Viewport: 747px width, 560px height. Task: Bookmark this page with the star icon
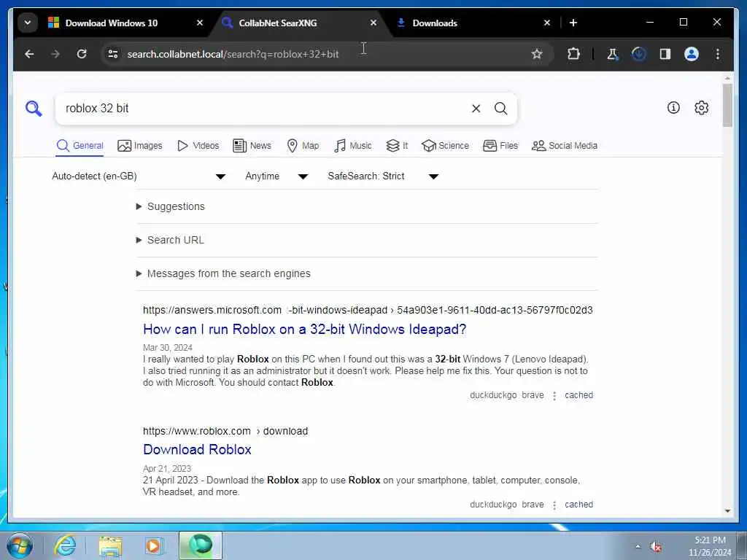[537, 54]
